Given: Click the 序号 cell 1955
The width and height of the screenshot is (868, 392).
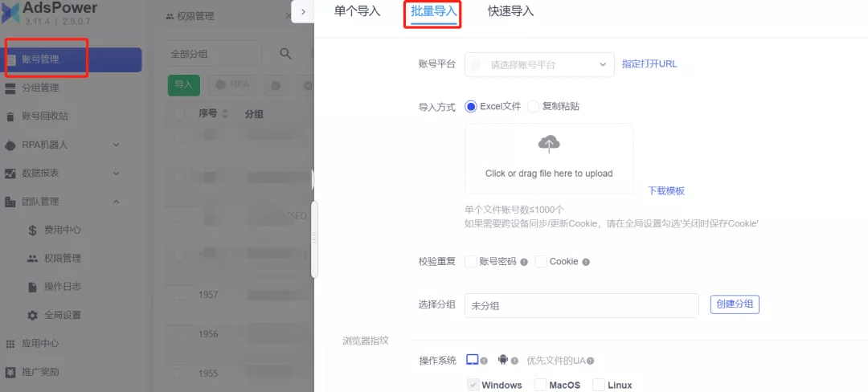Looking at the screenshot, I should [x=208, y=374].
